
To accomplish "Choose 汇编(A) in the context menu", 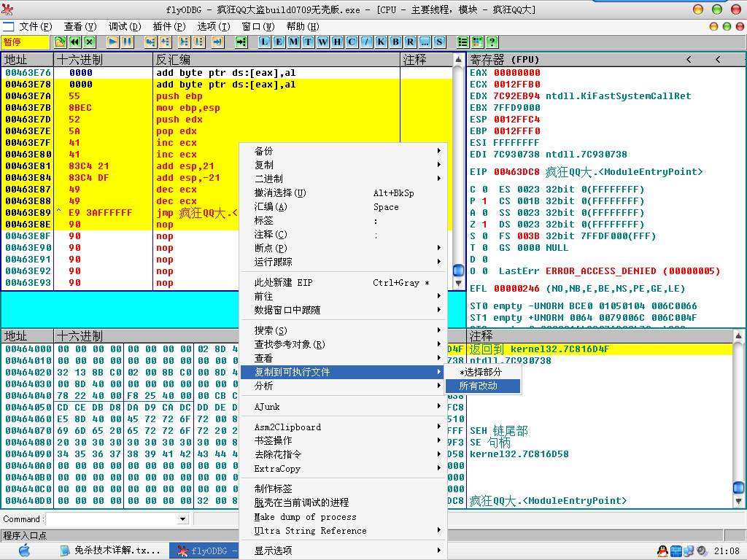I will pos(344,206).
